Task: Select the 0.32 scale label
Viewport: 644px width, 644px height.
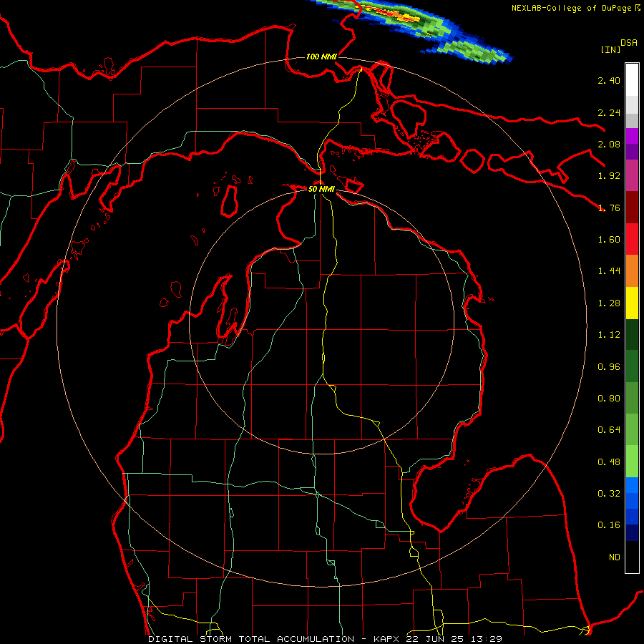Action: coord(609,494)
